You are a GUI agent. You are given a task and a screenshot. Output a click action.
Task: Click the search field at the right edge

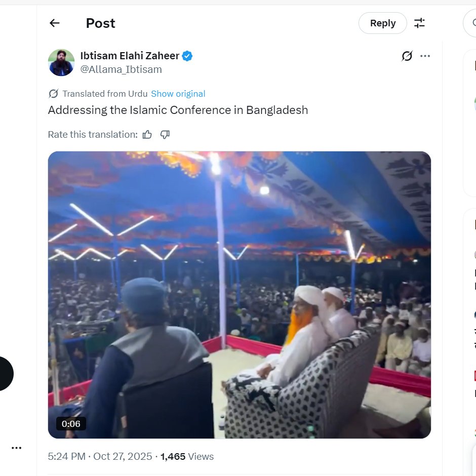pos(471,23)
